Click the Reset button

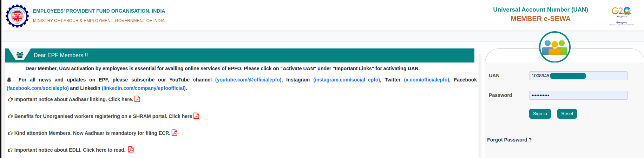tap(567, 114)
